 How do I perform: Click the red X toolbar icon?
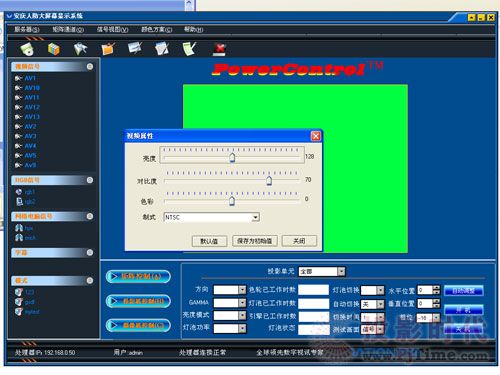[x=219, y=49]
